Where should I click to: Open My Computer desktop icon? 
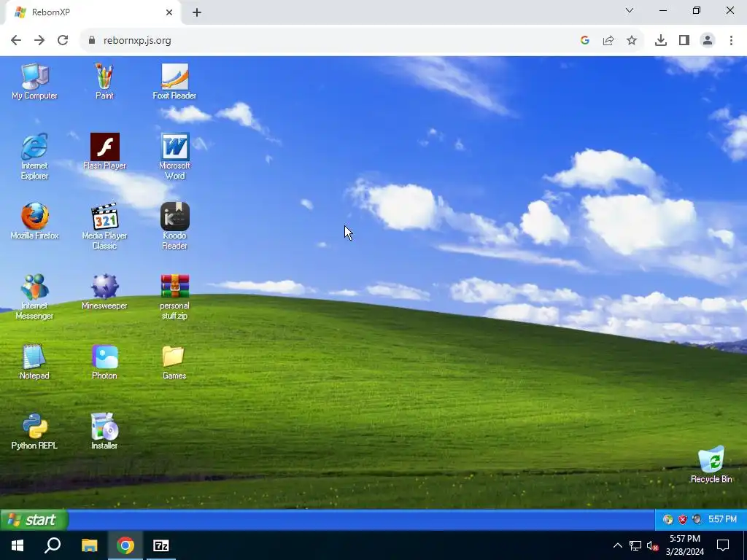pos(34,82)
